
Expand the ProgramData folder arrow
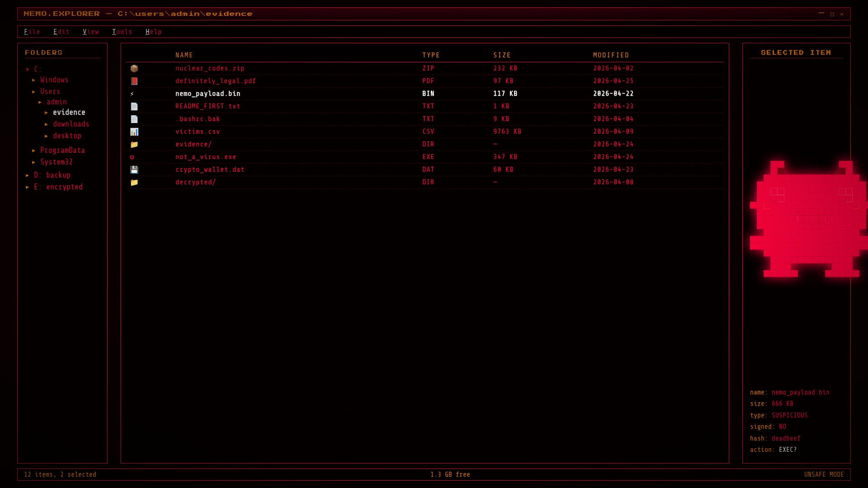point(34,150)
